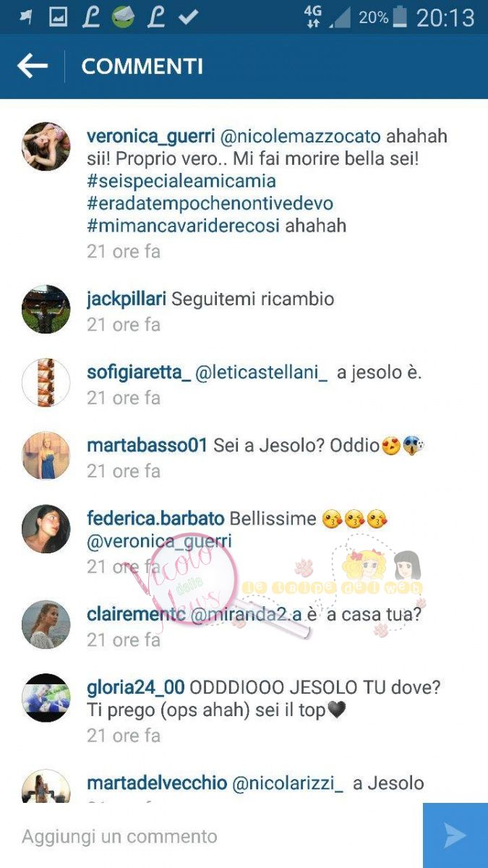Open jackpillari's avatar
The image size is (488, 868).
[46, 309]
